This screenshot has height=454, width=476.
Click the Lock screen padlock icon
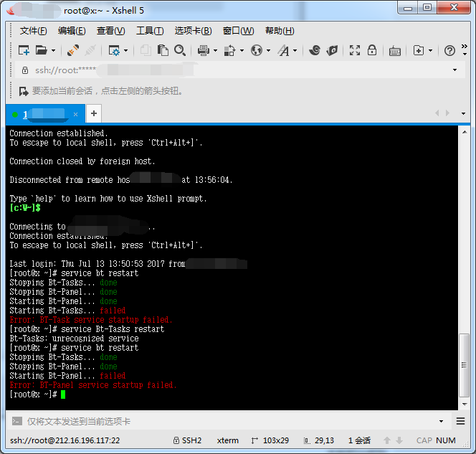coord(372,50)
